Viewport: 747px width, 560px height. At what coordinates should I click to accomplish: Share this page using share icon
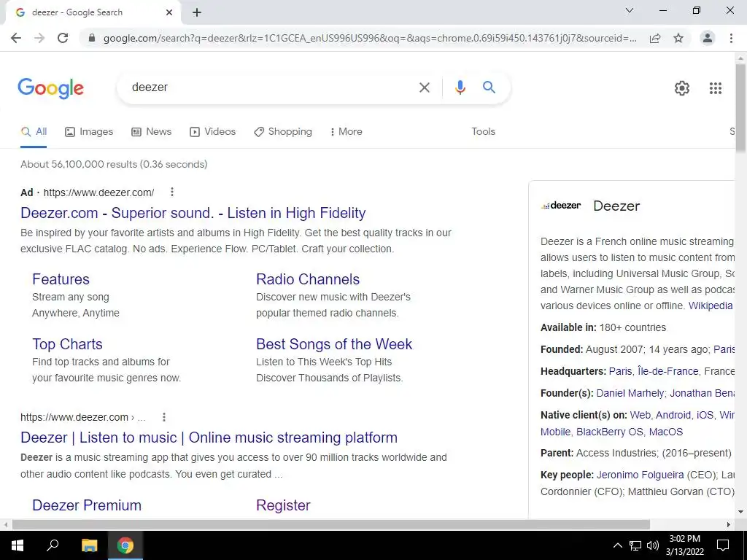tap(655, 38)
